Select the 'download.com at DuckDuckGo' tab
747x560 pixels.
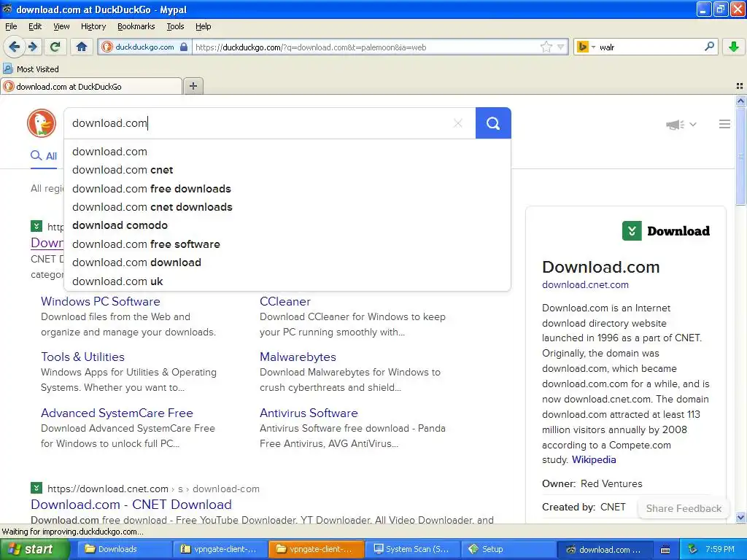pos(91,86)
